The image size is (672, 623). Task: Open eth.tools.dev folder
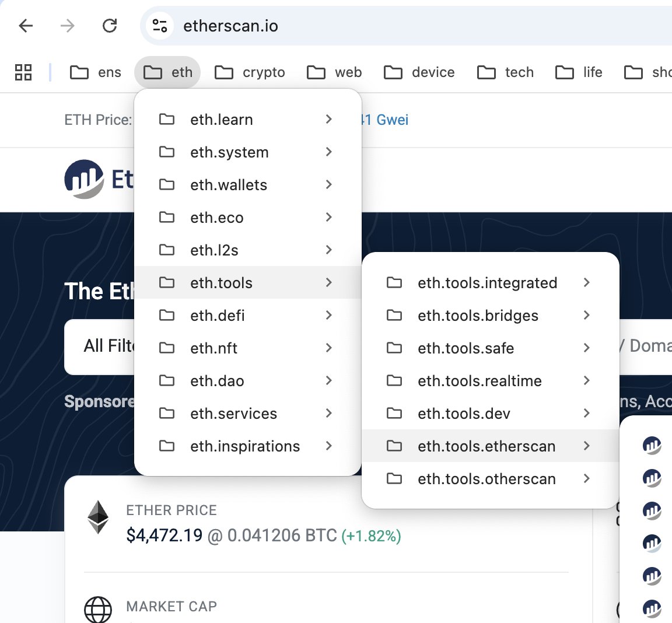490,413
